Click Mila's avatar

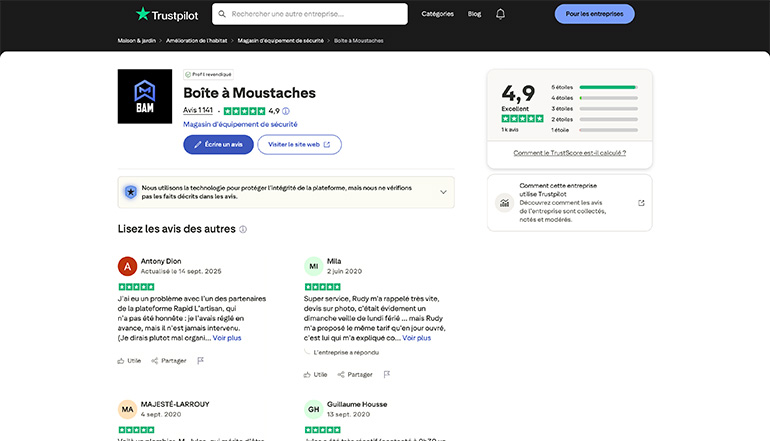point(313,266)
